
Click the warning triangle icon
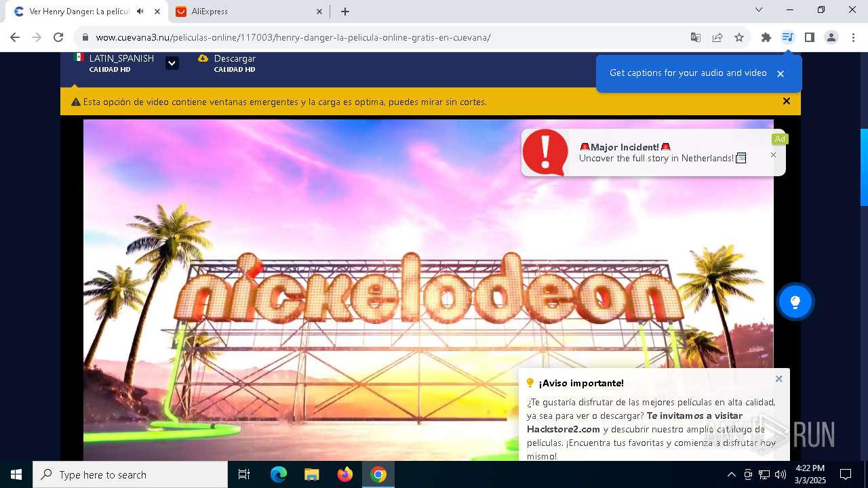coord(76,102)
